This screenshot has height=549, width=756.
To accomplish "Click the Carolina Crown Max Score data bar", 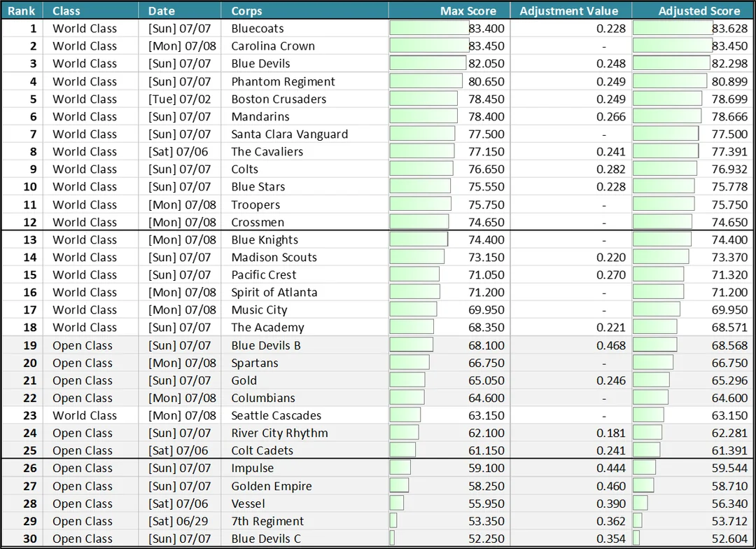I will (x=429, y=46).
